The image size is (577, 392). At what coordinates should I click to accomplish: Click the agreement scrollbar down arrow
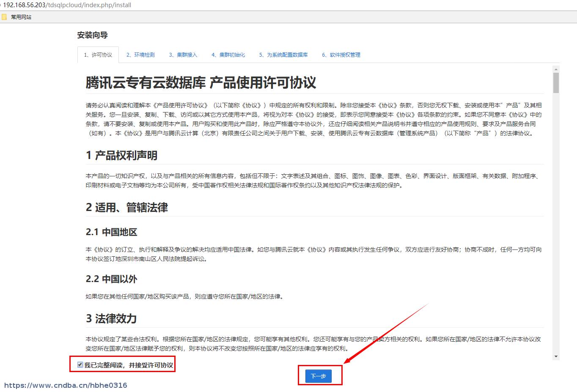pyautogui.click(x=556, y=356)
